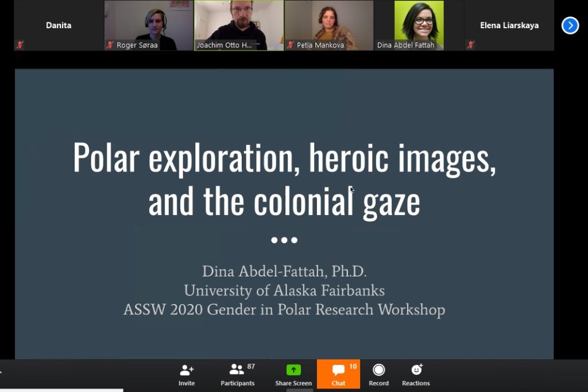Expand meeting controls with the bottom-left caret
588x392 pixels.
point(2,371)
